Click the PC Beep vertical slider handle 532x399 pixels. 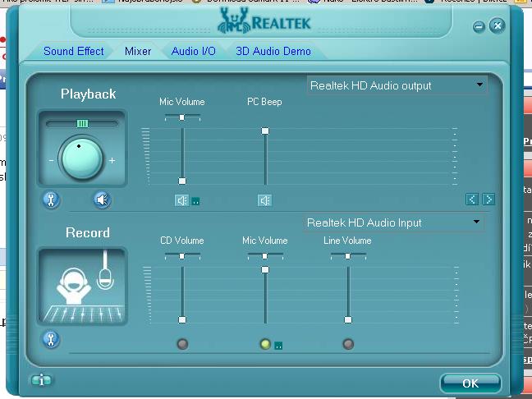coord(265,131)
